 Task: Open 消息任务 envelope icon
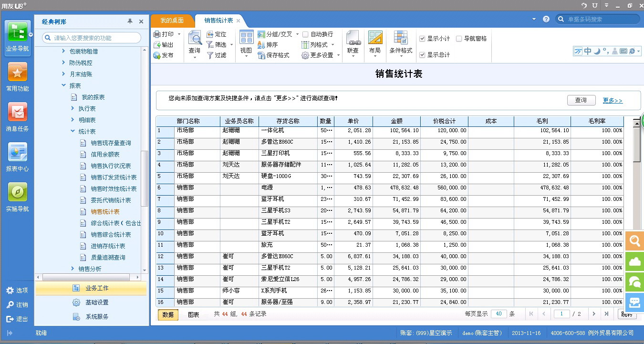(18, 112)
